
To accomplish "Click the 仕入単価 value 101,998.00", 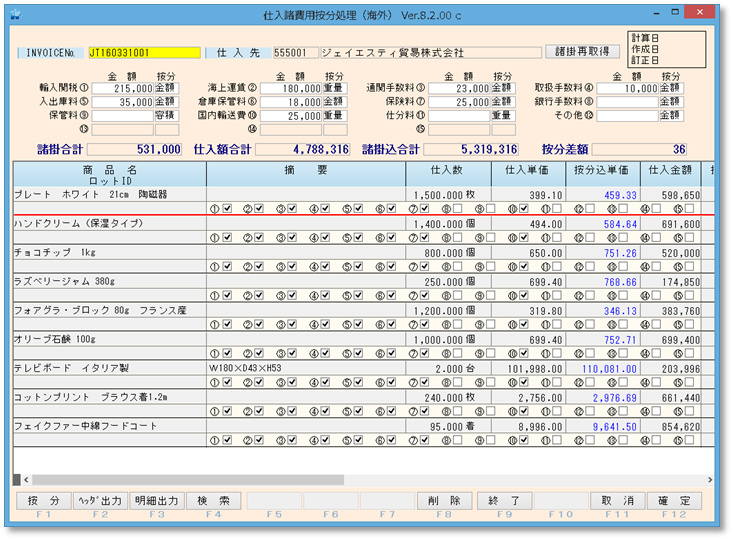I will [x=535, y=369].
